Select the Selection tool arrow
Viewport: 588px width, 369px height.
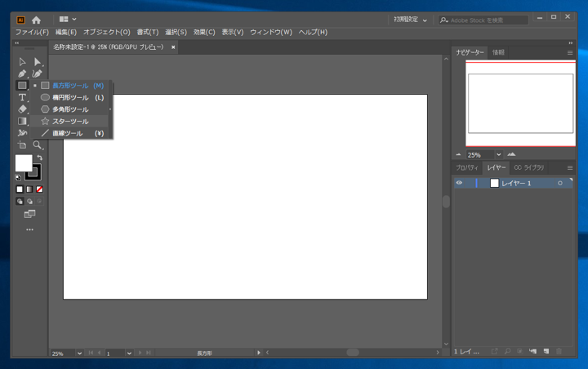tap(22, 61)
